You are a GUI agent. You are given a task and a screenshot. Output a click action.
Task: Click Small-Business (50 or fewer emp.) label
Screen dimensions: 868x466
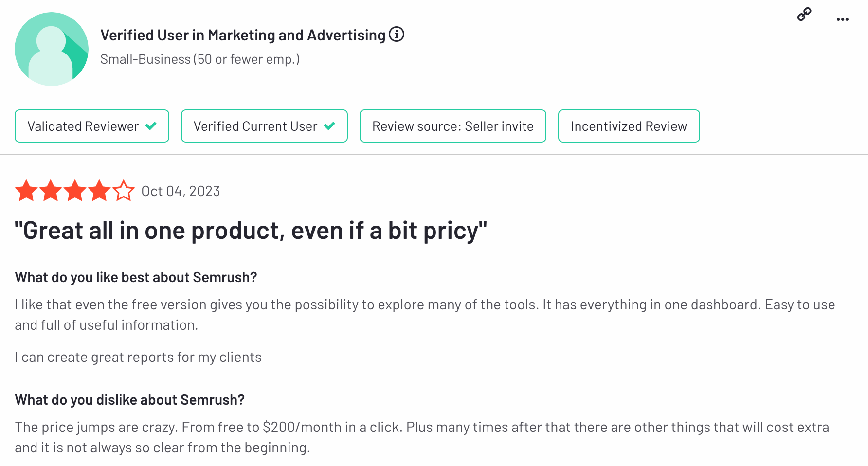[x=200, y=59]
